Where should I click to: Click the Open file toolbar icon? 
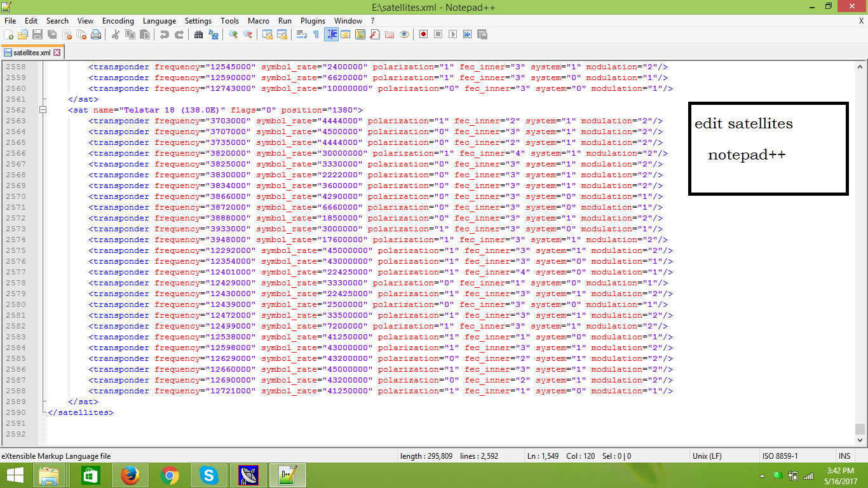pos(23,34)
